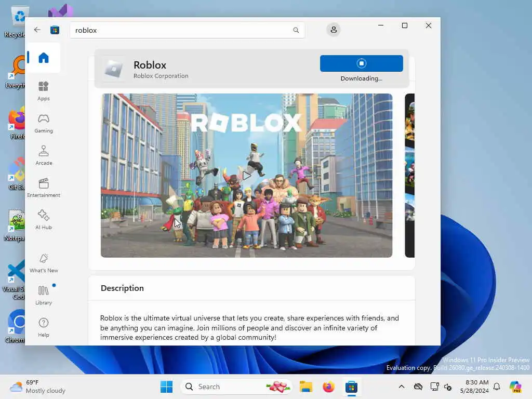This screenshot has width=532, height=399.
Task: Open the weather widget
Action: point(37,387)
